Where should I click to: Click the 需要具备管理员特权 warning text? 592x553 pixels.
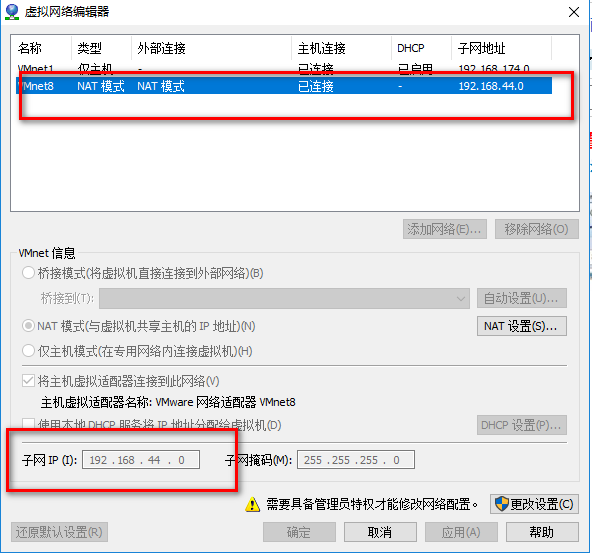tap(372, 504)
